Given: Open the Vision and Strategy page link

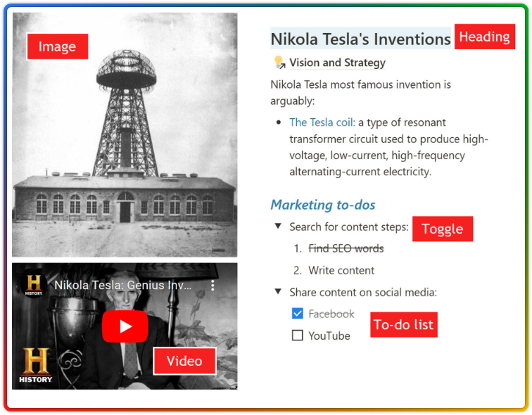Looking at the screenshot, I should (337, 63).
